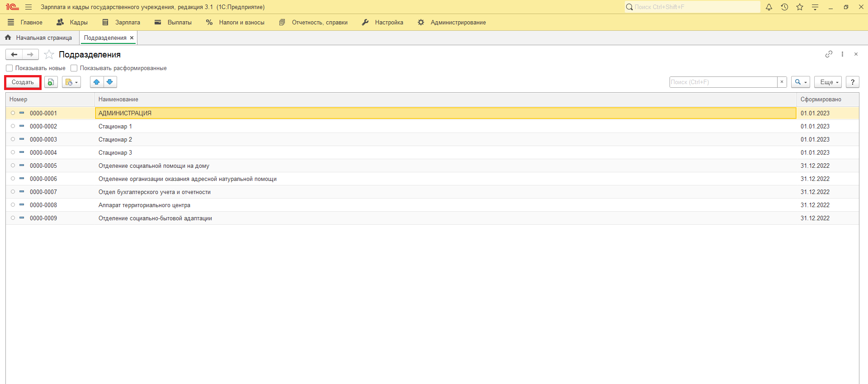Select Отдел бухгалтерского учета и отчетности

432,192
